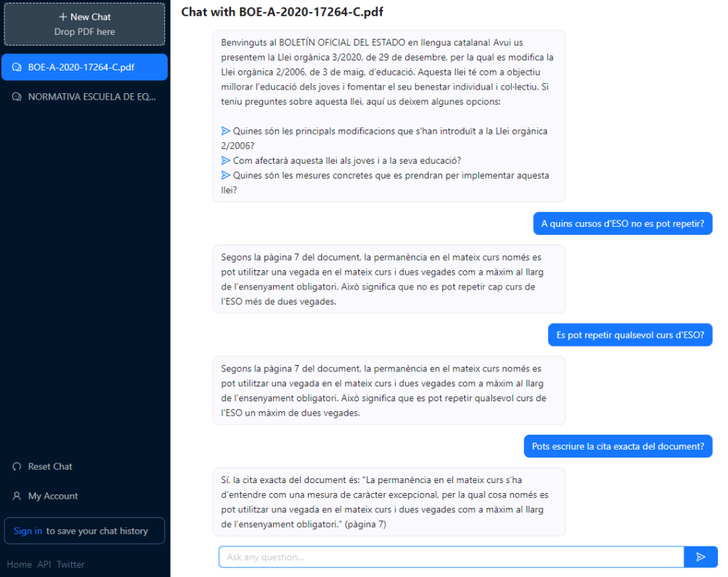This screenshot has height=577, width=728.
Task: Click the Reset Chat label
Action: (x=50, y=467)
